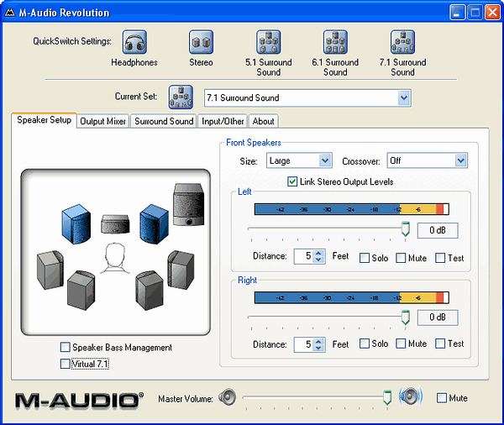Image resolution: width=504 pixels, height=425 pixels.
Task: Decrease the Right Distance value
Action: pyautogui.click(x=318, y=348)
